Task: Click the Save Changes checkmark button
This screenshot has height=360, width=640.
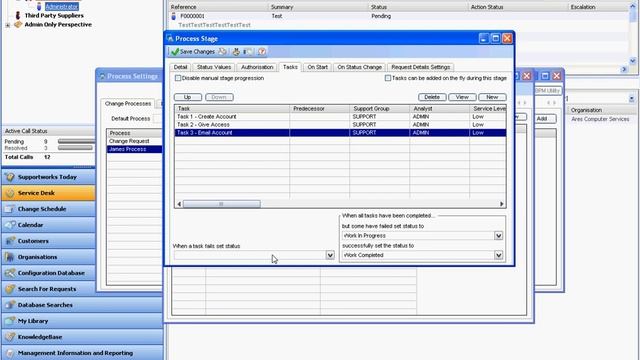Action: (x=193, y=52)
